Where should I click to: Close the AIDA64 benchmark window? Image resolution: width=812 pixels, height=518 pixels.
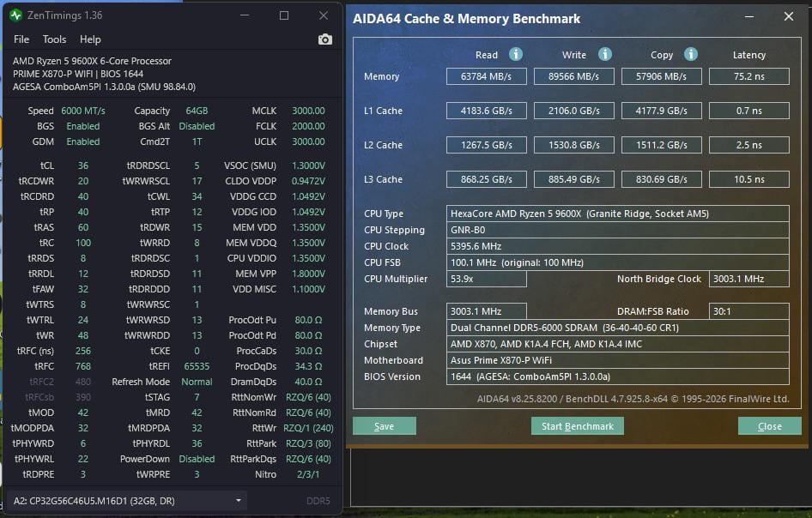[788, 16]
